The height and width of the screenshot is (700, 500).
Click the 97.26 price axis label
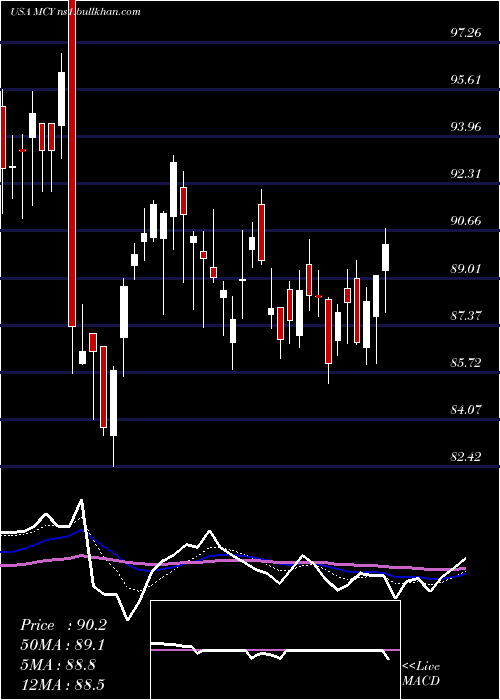pyautogui.click(x=466, y=33)
